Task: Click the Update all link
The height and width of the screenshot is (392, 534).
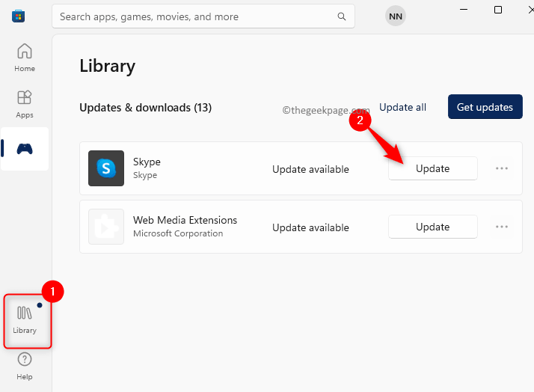Action: pos(402,107)
